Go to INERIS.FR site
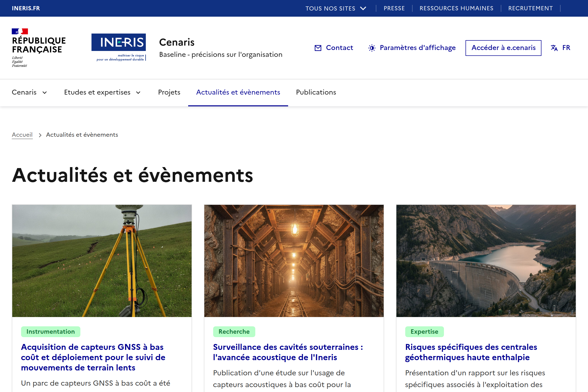588x392 pixels. pyautogui.click(x=26, y=8)
